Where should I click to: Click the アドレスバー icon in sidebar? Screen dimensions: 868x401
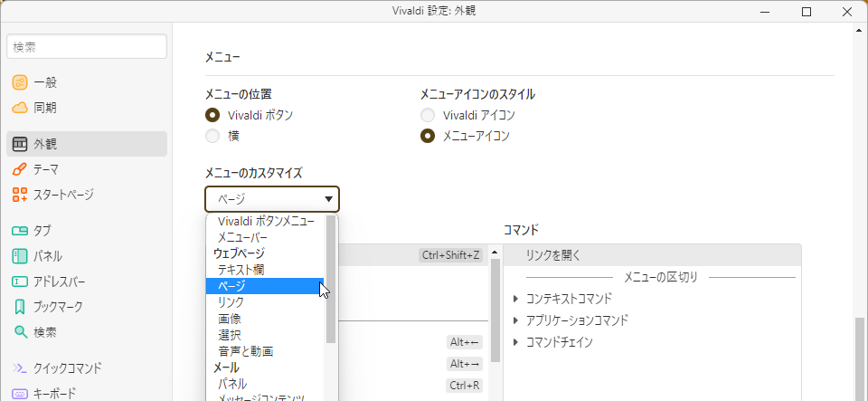20,282
